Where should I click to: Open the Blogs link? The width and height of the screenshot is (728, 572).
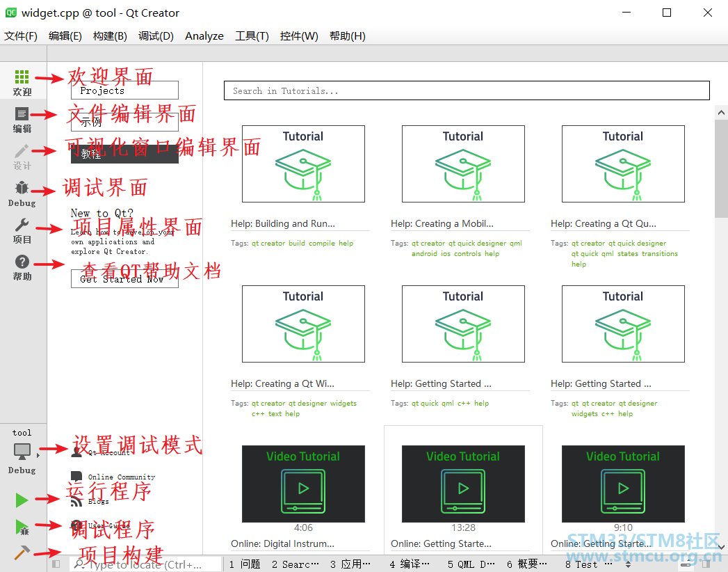(x=98, y=502)
